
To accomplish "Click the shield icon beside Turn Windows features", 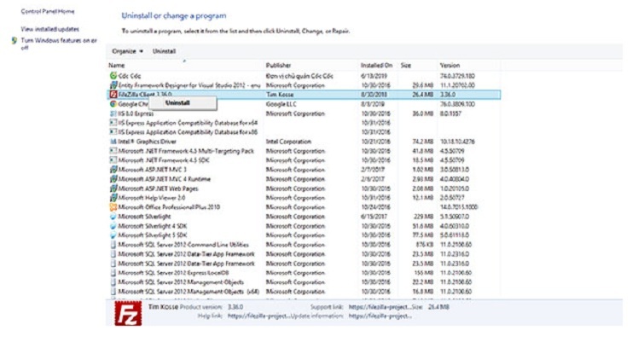I will point(15,39).
